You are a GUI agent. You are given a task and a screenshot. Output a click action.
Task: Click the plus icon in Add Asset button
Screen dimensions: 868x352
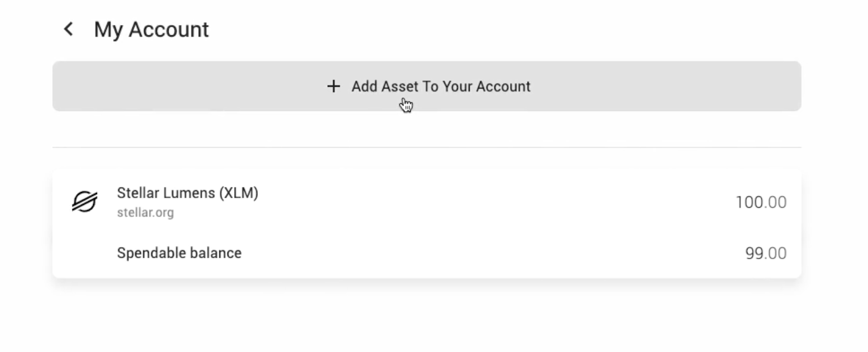333,86
